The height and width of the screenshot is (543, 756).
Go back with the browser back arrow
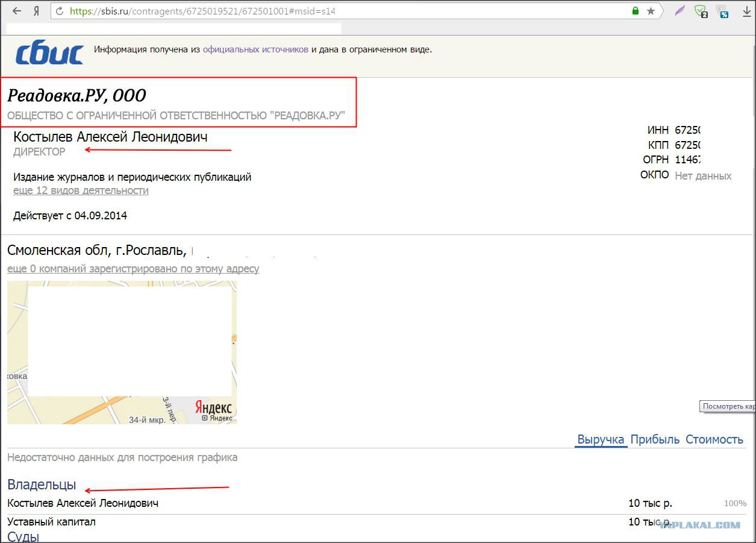click(x=17, y=11)
